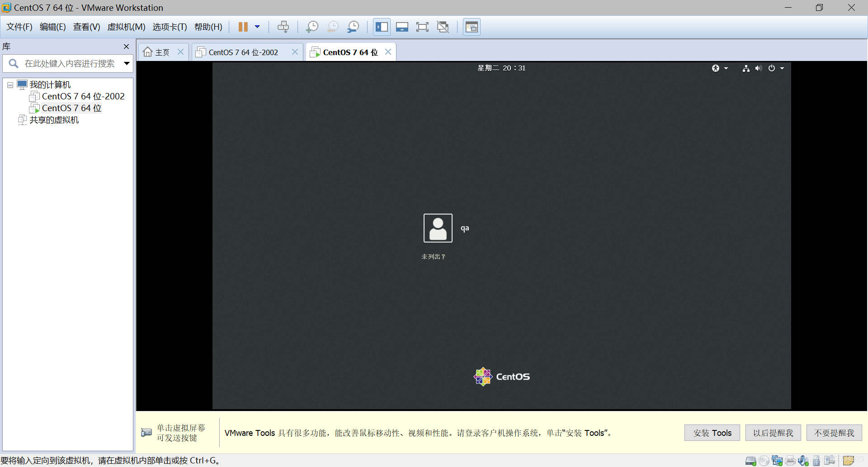Expand the system menu arrow beside power icon
868x467 pixels.
[x=782, y=68]
